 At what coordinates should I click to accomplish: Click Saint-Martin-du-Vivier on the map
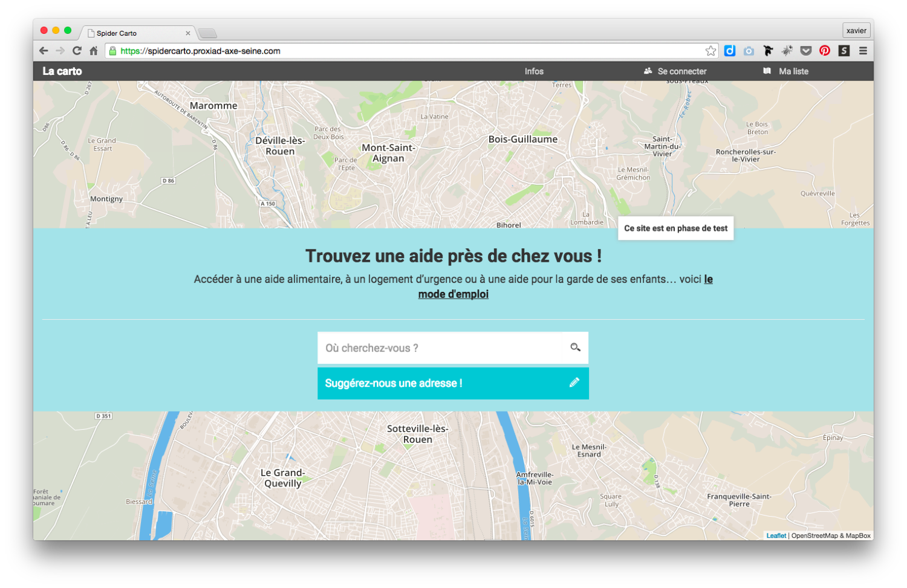(662, 146)
